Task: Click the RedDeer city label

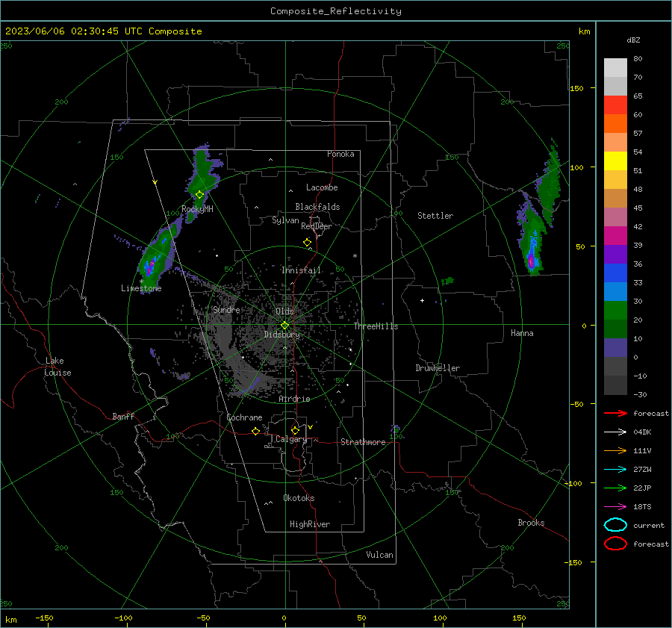Action: tap(317, 226)
